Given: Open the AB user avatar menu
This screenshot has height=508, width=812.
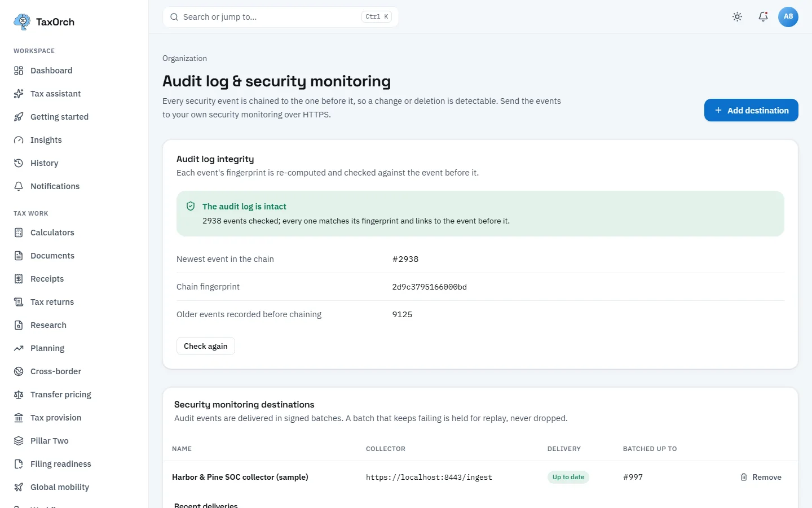Looking at the screenshot, I should [788, 17].
